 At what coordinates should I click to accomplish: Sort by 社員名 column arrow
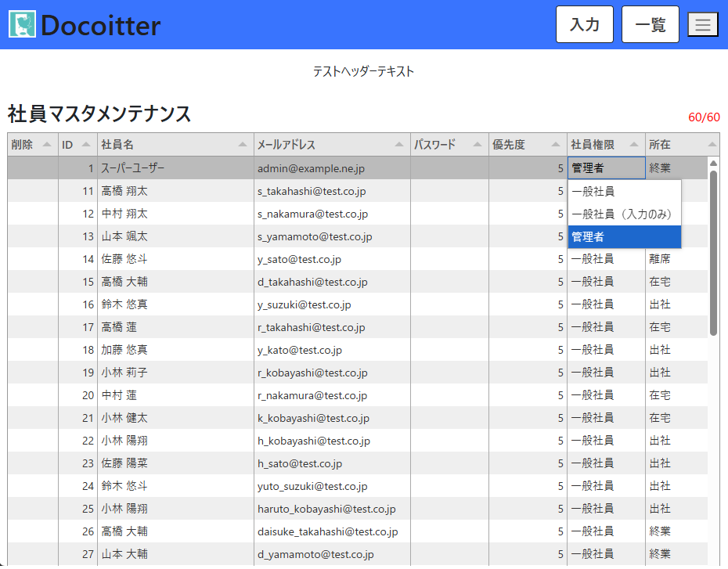click(x=242, y=145)
